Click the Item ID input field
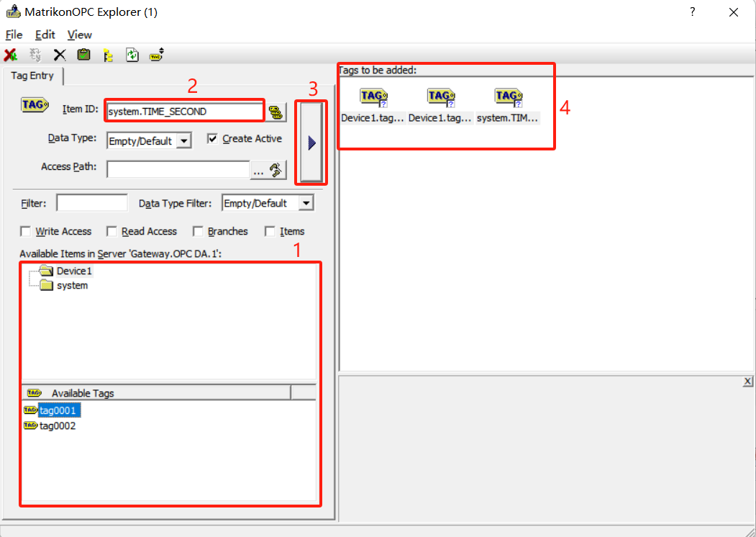756x537 pixels. 185,112
